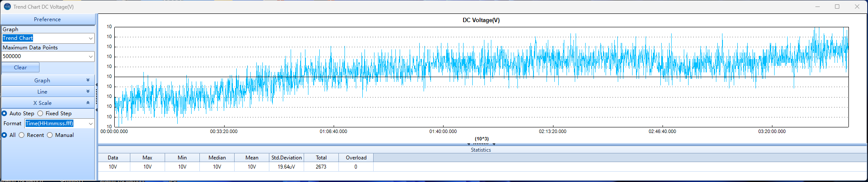This screenshot has width=868, height=182.
Task: Select the Auto Step radio button
Action: tap(4, 114)
